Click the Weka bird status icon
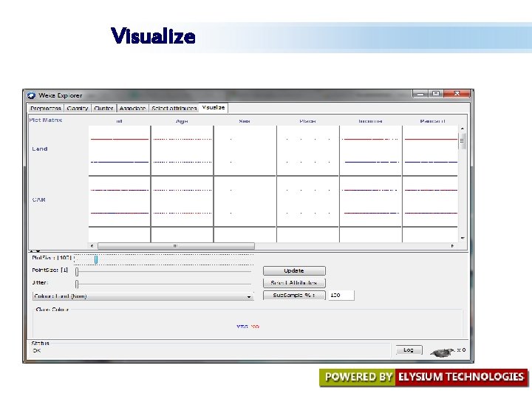This screenshot has width=532, height=399. pos(443,352)
